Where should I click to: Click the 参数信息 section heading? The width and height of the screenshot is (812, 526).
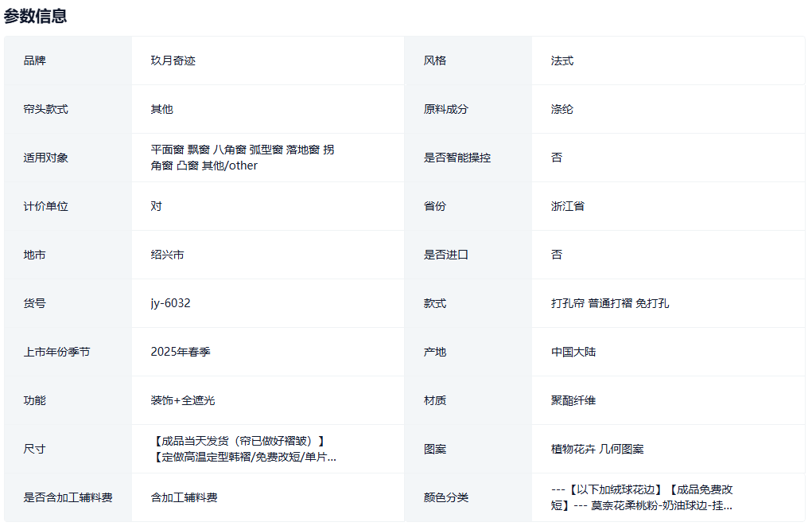(36, 16)
